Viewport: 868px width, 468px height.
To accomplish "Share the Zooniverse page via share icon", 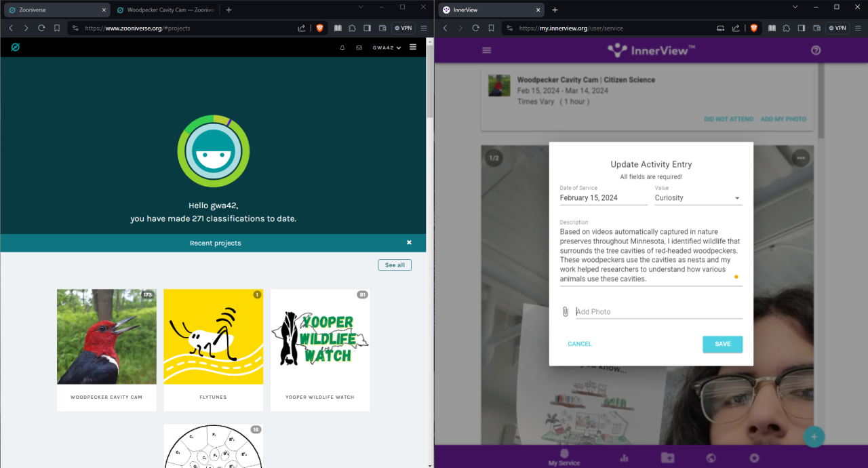I will pos(301,28).
